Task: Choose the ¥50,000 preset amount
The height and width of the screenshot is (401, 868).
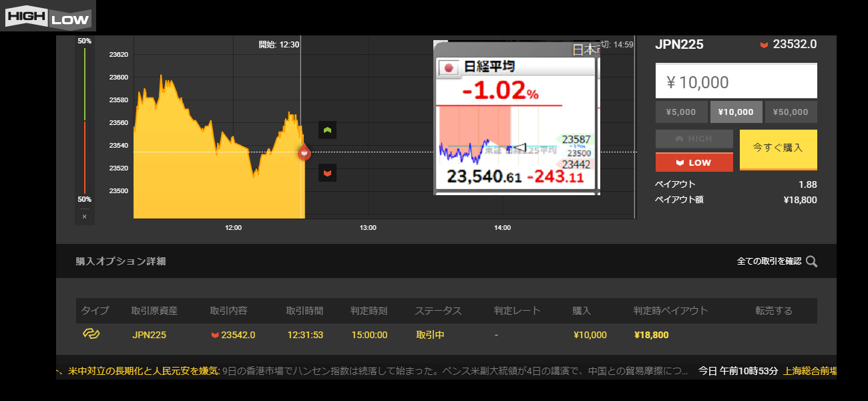Action: [791, 112]
